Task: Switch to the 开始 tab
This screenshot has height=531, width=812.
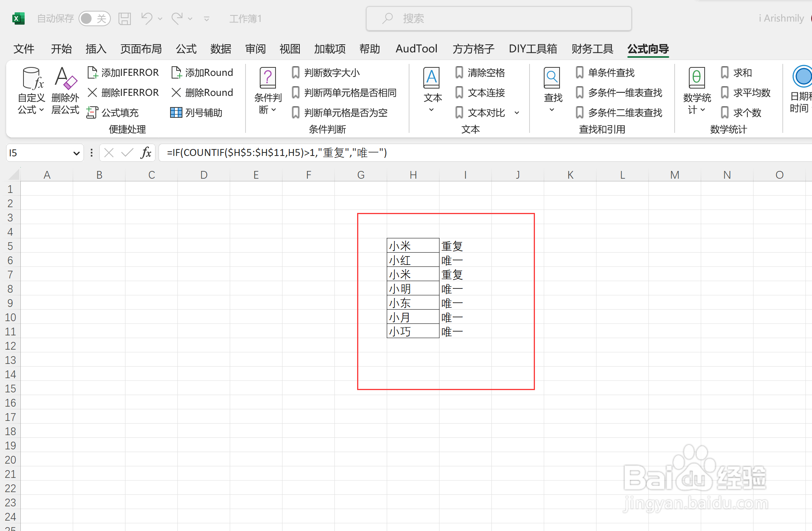Action: pos(62,49)
